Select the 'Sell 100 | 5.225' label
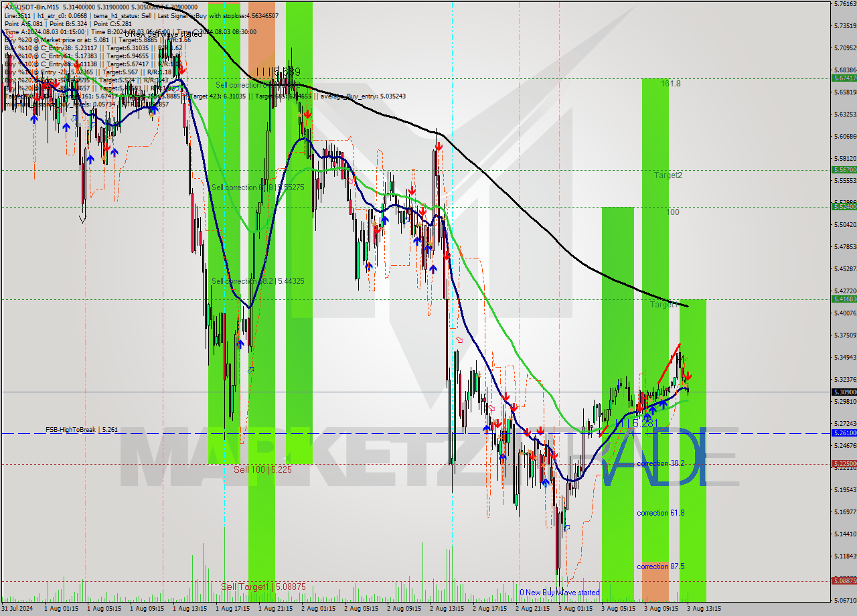The width and height of the screenshot is (857, 616). click(262, 470)
